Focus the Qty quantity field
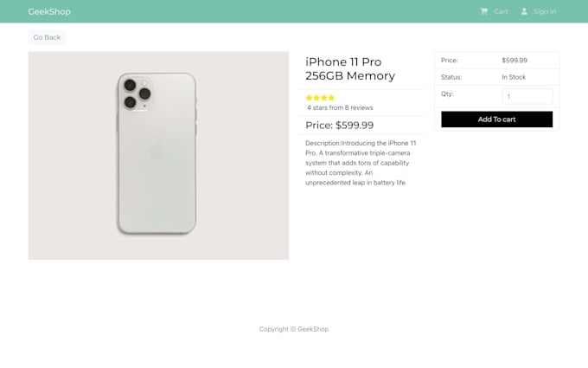 527,97
